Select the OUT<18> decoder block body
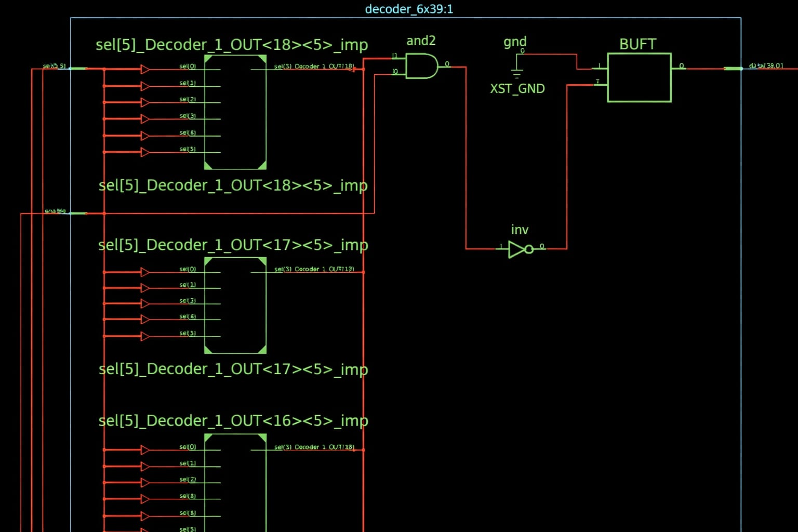 235,112
